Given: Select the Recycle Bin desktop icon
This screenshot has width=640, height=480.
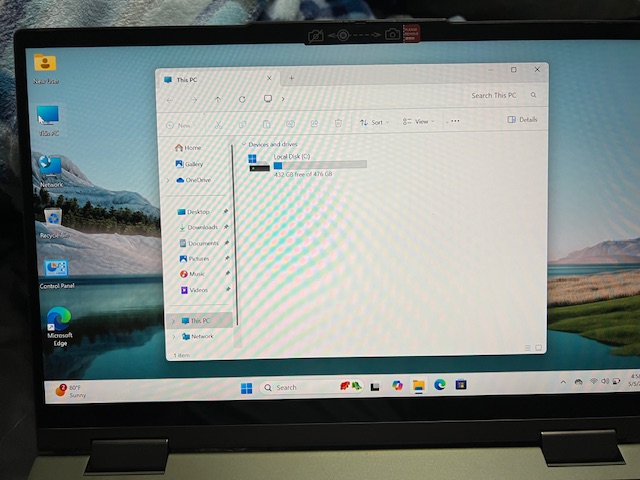Looking at the screenshot, I should (53, 222).
